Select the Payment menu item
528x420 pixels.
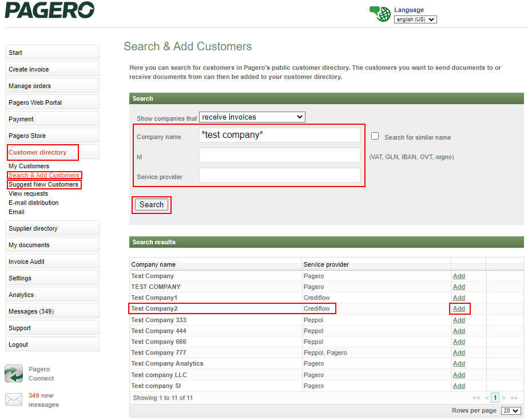pyautogui.click(x=52, y=119)
